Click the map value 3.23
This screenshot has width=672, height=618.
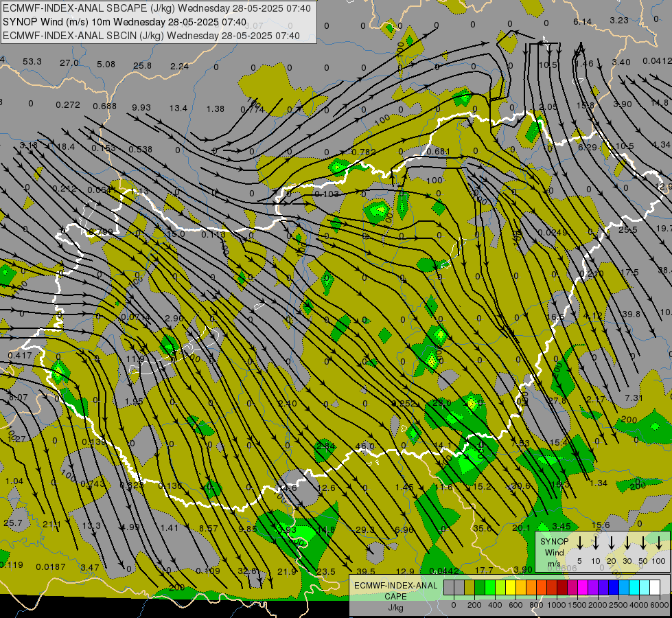pyautogui.click(x=619, y=20)
